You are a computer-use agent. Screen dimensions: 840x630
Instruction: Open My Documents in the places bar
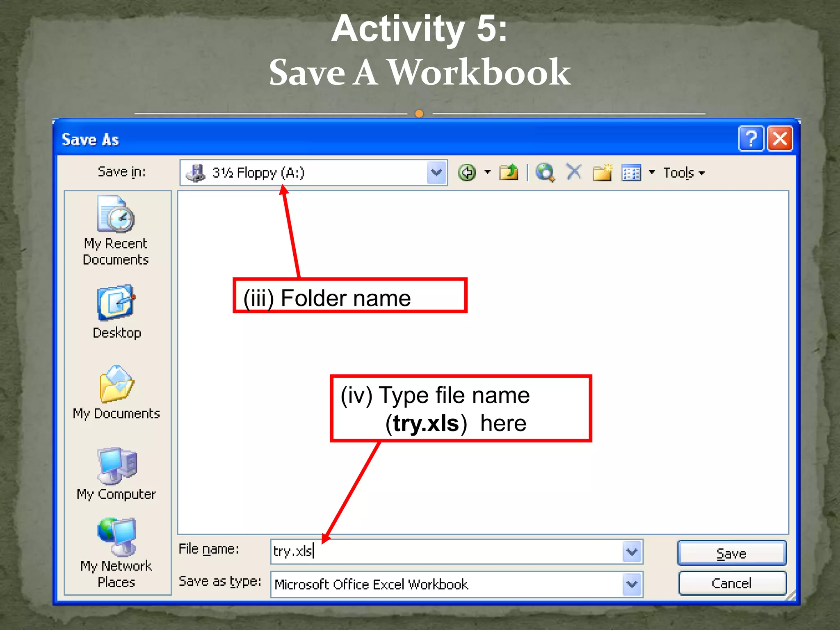coord(116,393)
